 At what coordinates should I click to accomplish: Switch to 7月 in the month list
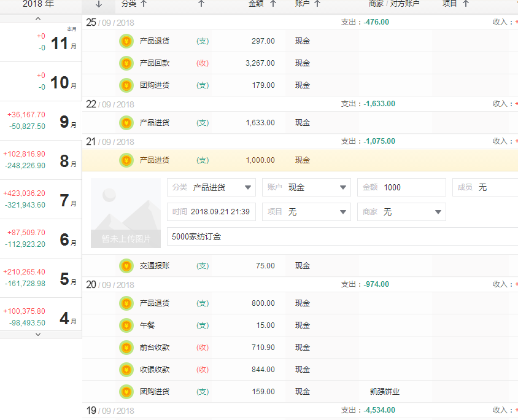coord(41,200)
